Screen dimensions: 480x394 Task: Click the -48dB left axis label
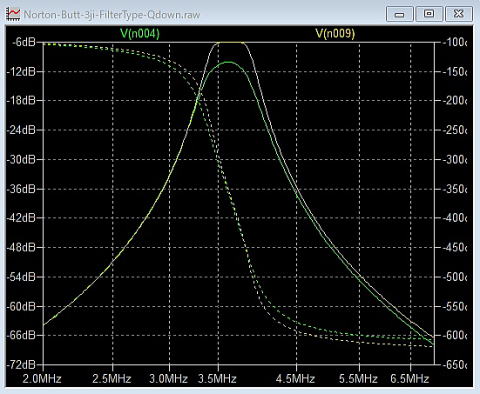21,247
